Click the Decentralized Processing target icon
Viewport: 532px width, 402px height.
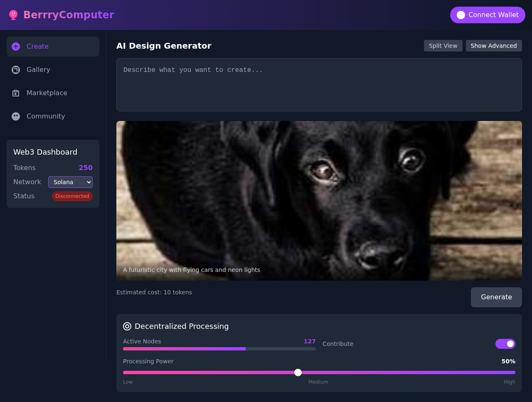127,326
